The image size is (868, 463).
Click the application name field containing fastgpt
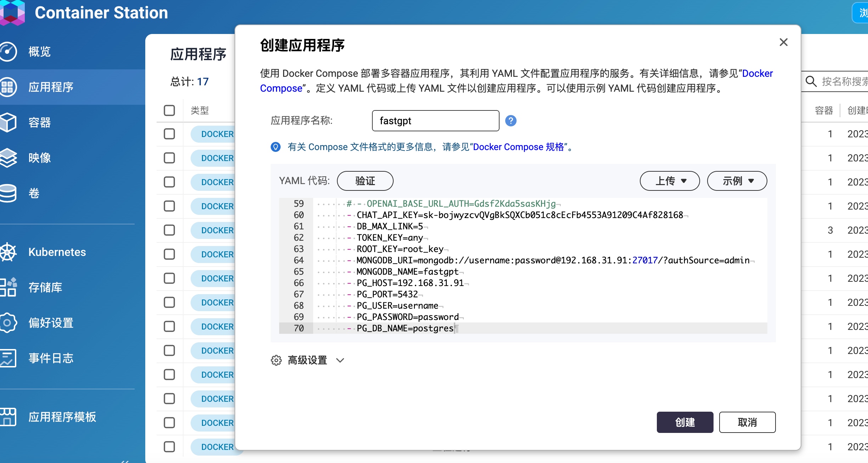coord(435,121)
